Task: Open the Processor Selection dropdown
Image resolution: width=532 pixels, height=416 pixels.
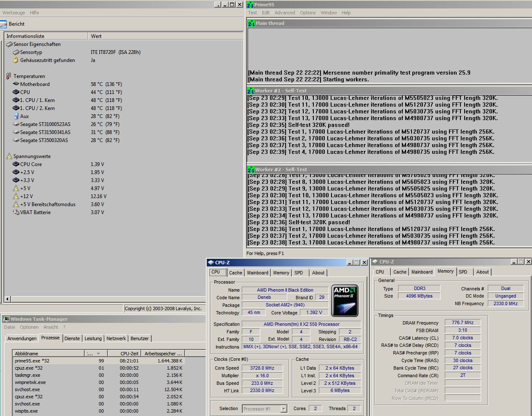Action: pyautogui.click(x=283, y=408)
